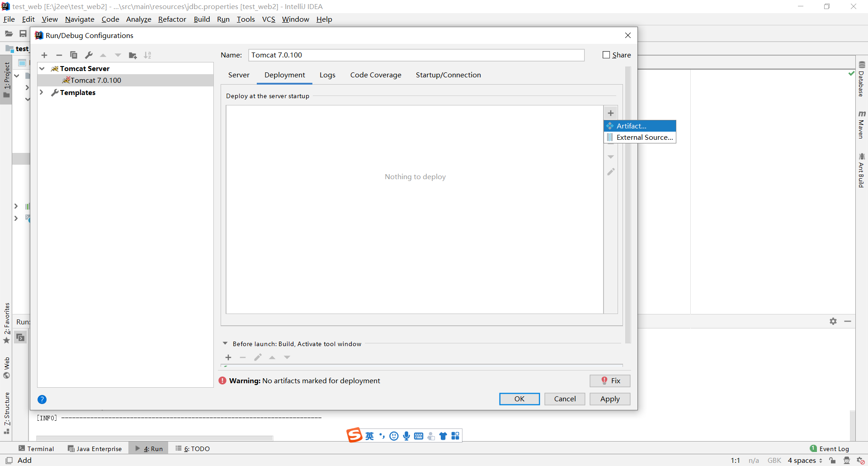Open Database tool window sidebar

click(x=862, y=79)
